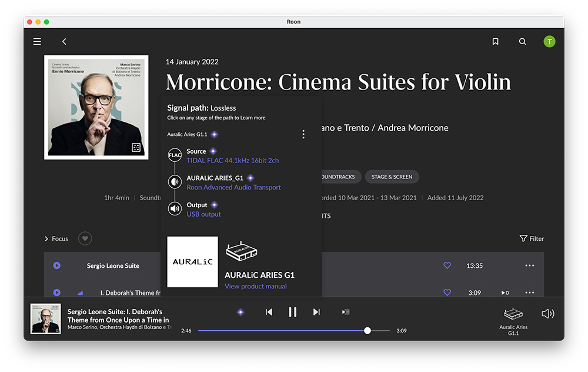Open the play queue icon
Viewport: 588px width, 372px height.
pos(346,312)
